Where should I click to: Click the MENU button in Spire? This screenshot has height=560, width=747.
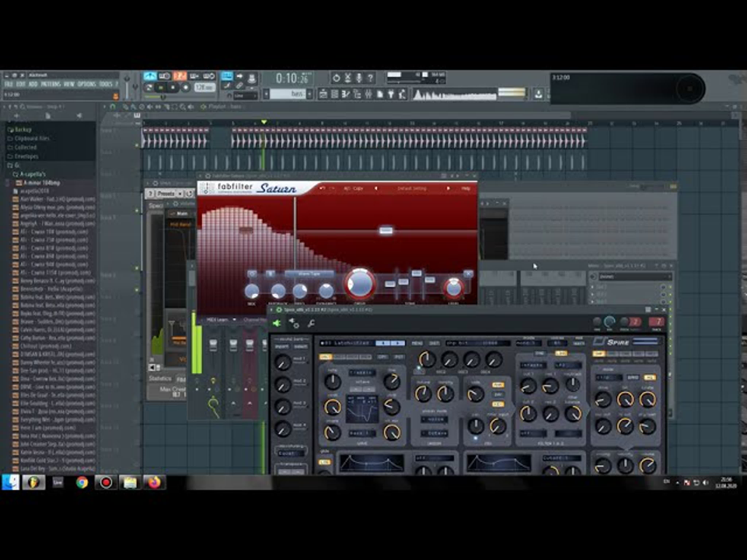417,343
